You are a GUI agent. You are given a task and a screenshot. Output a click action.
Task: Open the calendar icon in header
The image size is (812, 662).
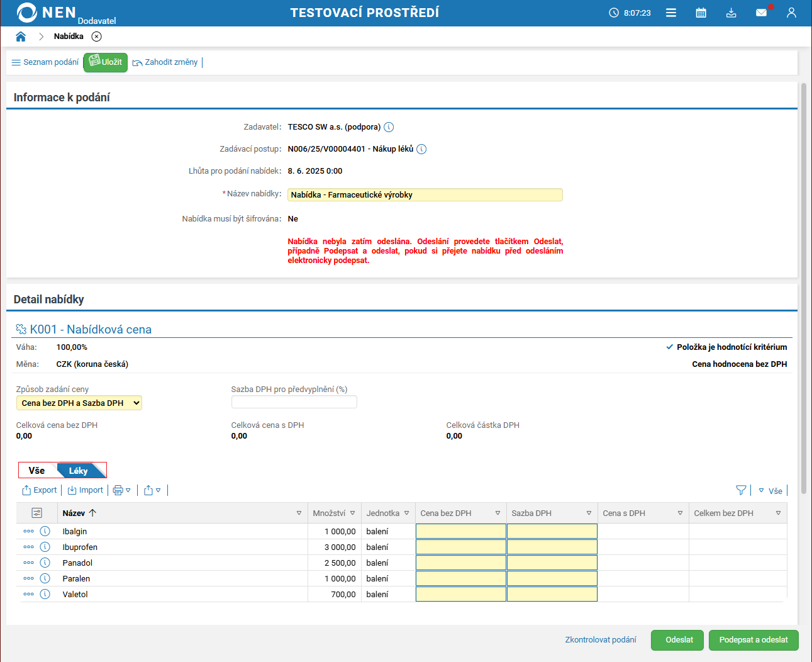tap(701, 13)
